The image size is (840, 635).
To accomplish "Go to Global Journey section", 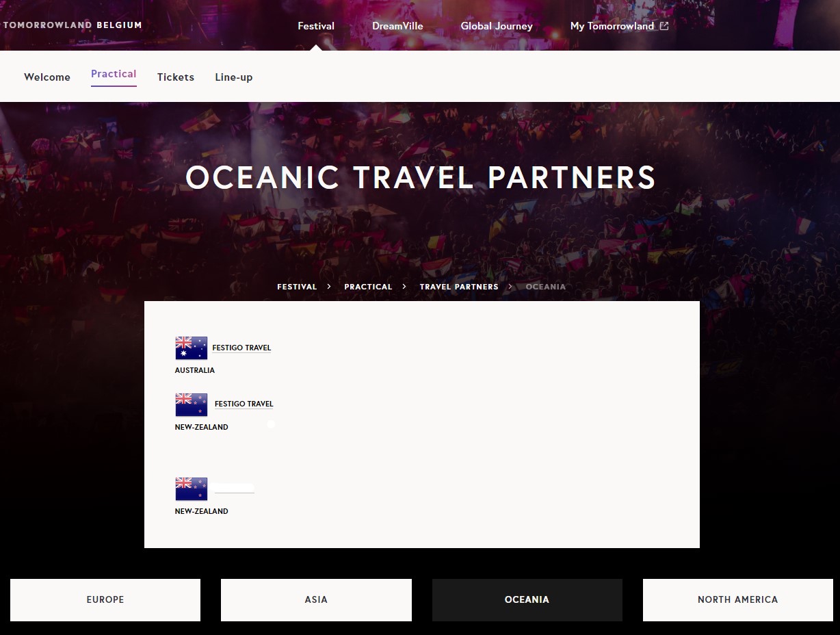I will 497,26.
